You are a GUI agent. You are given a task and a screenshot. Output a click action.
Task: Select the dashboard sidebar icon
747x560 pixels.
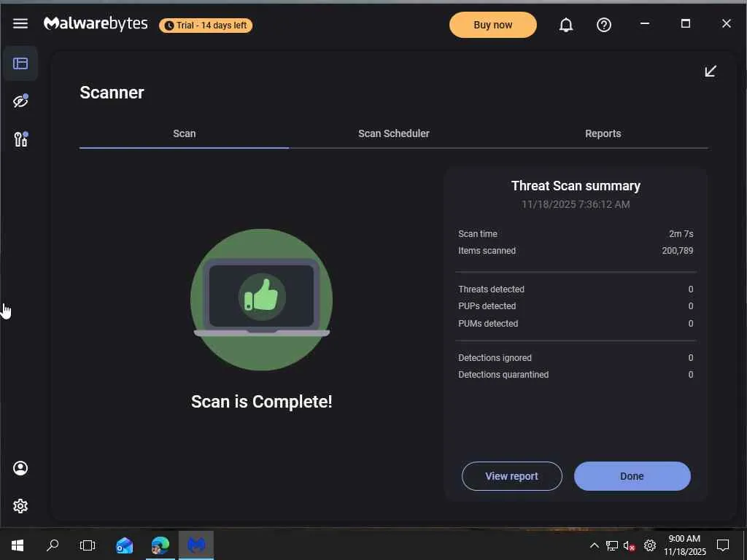[x=20, y=63]
